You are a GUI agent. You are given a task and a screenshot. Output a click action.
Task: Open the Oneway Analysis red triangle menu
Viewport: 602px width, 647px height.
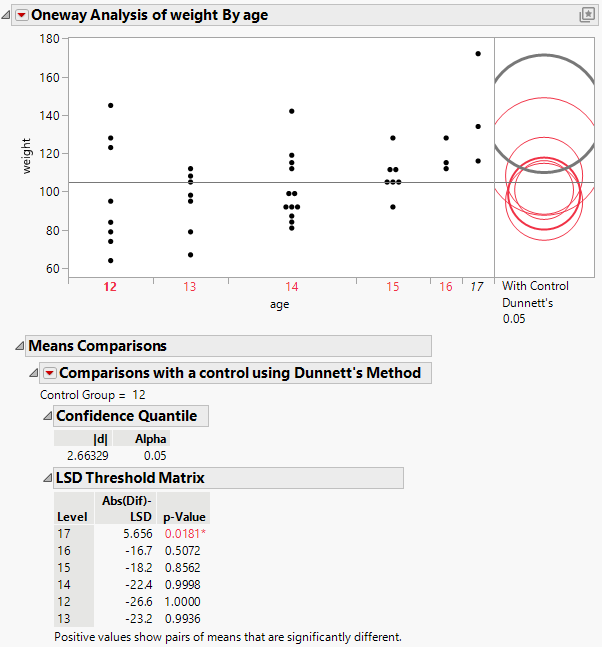(x=22, y=15)
